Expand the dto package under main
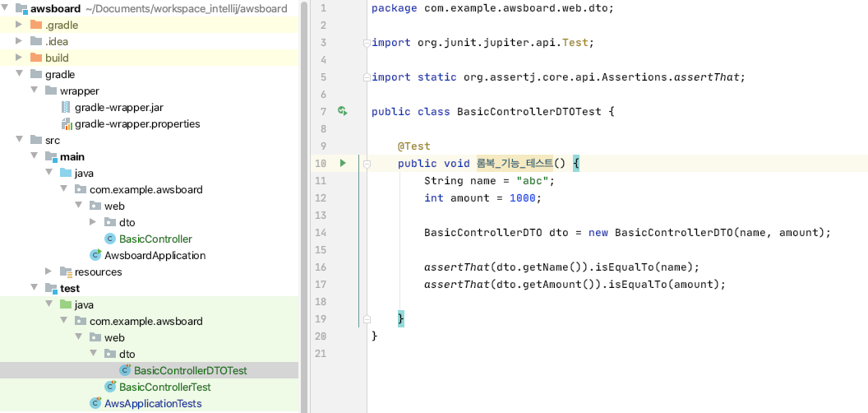 [x=94, y=223]
